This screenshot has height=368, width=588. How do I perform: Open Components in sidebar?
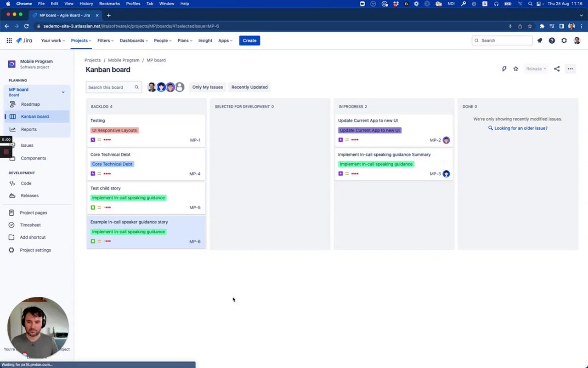coord(37,158)
